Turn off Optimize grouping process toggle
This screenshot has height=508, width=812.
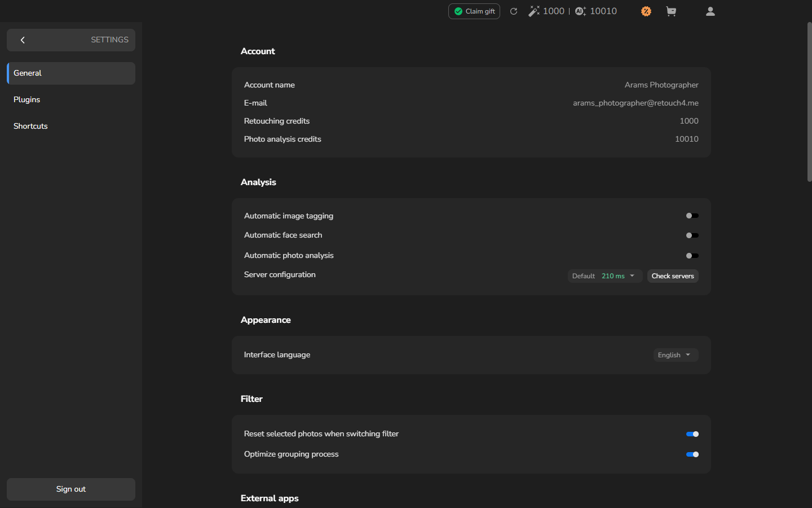[692, 454]
